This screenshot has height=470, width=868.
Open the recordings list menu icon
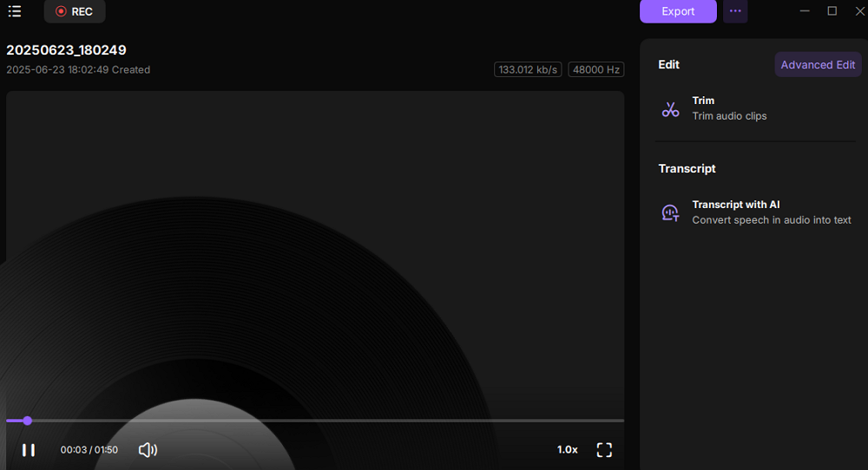tap(15, 11)
